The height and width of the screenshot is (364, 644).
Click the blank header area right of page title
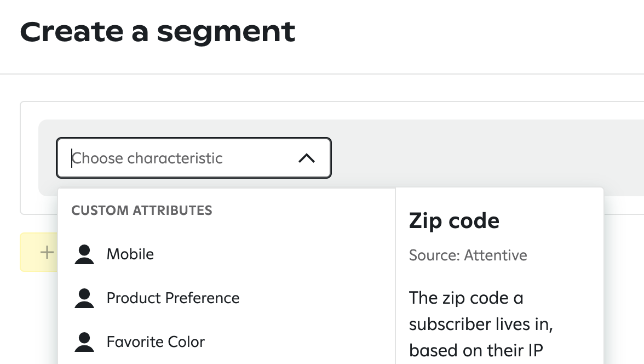(x=465, y=32)
